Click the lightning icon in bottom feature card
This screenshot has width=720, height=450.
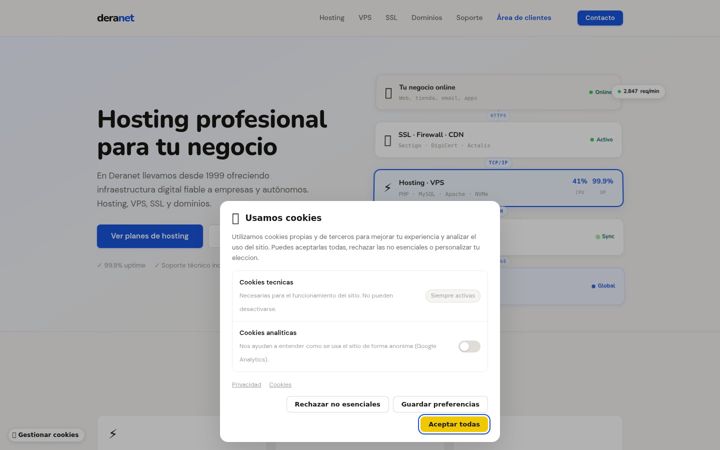[x=112, y=433]
